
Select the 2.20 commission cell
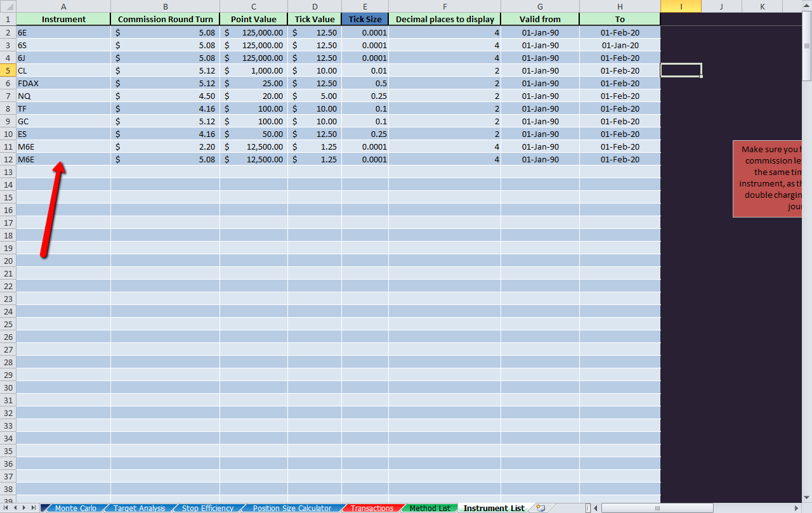pyautogui.click(x=165, y=146)
